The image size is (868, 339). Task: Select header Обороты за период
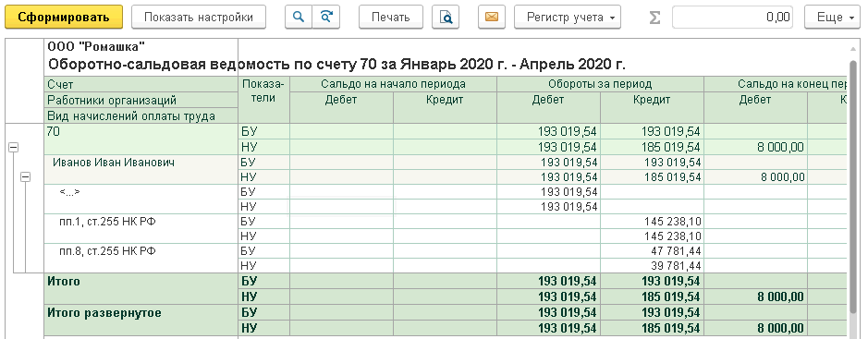[600, 85]
